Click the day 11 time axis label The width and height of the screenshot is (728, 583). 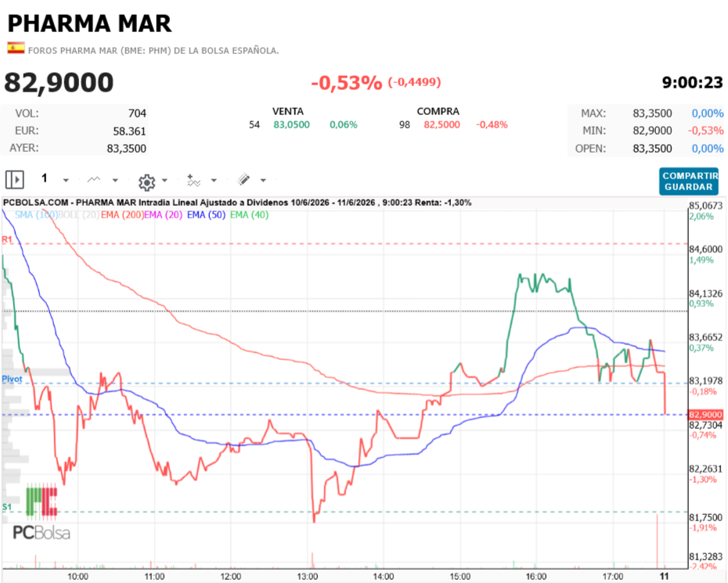[x=665, y=577]
